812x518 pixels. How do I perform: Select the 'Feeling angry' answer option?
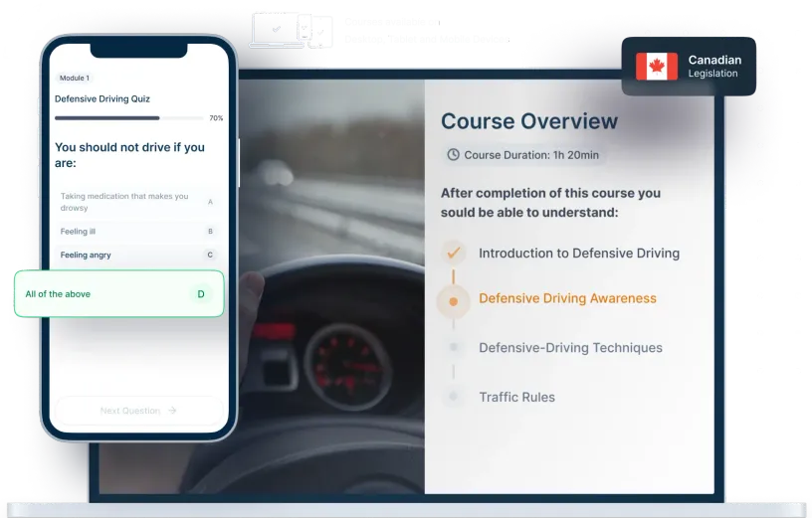click(x=138, y=255)
